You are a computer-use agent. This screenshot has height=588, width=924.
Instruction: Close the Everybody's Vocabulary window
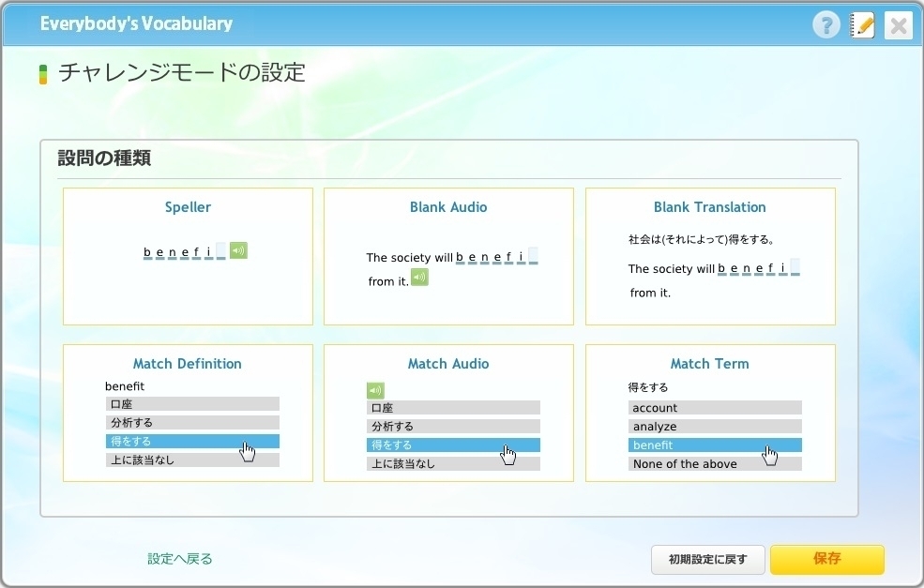(899, 26)
